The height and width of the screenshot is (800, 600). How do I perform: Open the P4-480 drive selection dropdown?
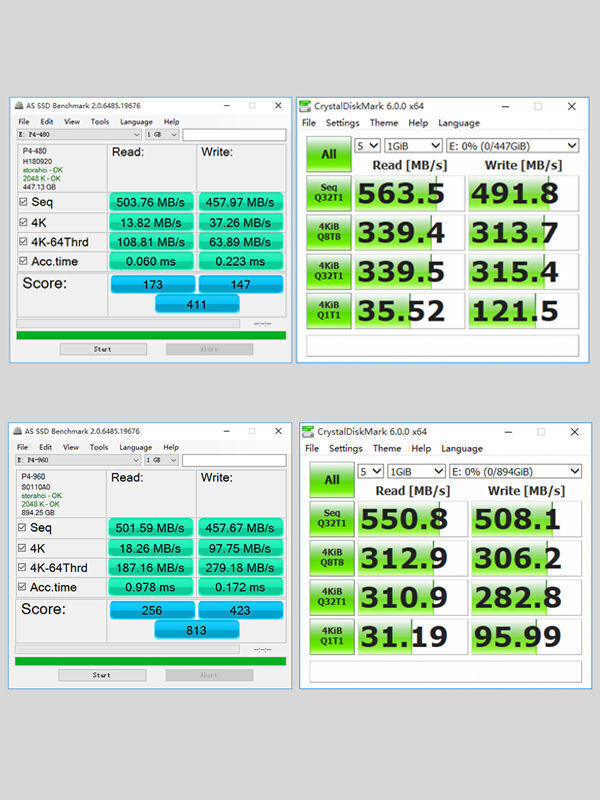point(80,134)
